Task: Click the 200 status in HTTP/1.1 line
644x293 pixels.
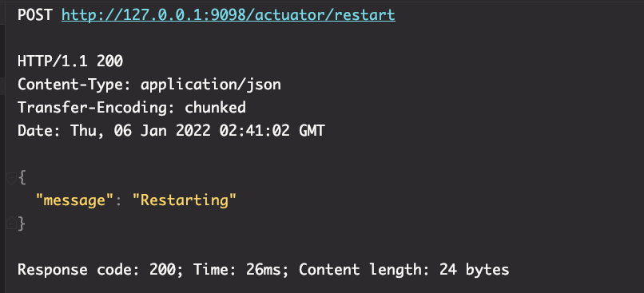Action: [x=109, y=61]
